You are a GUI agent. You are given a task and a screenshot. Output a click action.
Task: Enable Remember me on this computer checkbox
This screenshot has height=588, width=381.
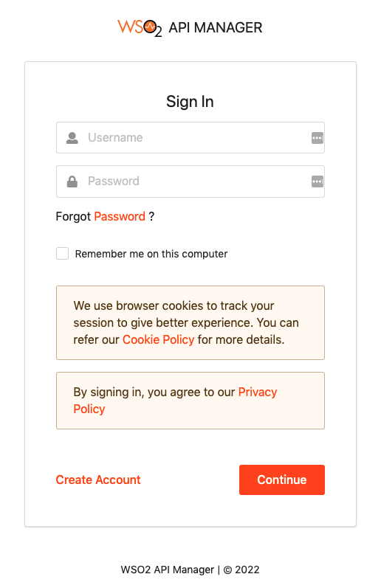[62, 254]
